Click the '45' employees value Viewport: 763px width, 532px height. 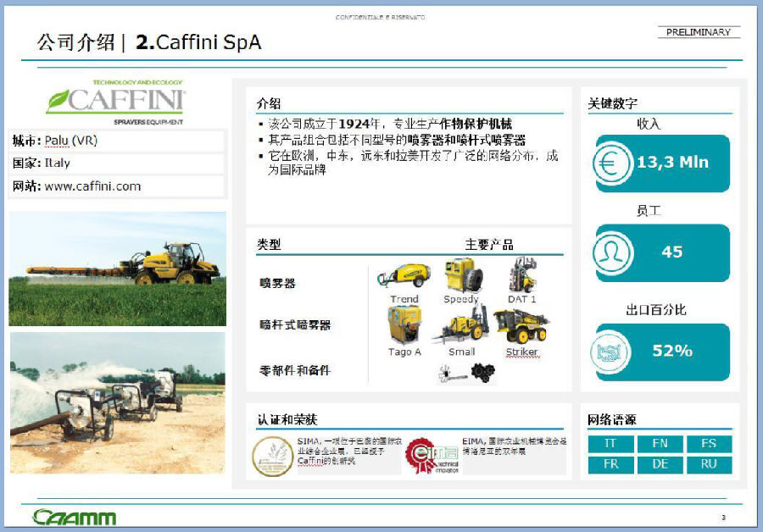coord(672,252)
